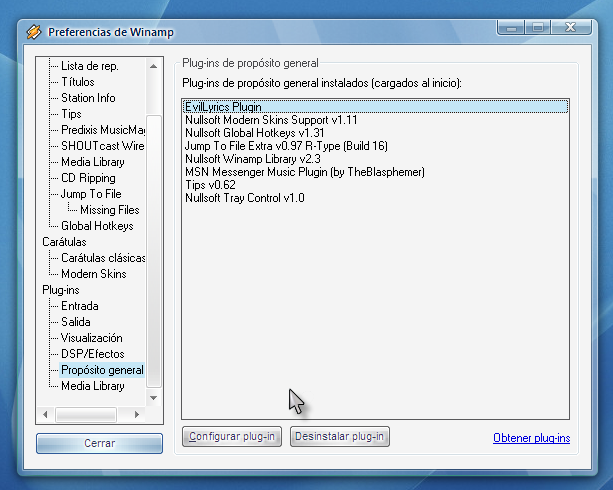Select SHOUTcast Wire in the tree

point(102,146)
